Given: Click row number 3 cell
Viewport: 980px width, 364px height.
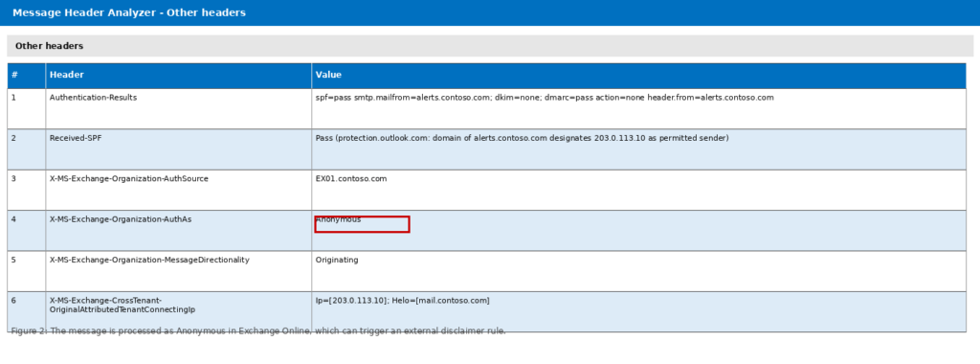Looking at the screenshot, I should click(26, 190).
